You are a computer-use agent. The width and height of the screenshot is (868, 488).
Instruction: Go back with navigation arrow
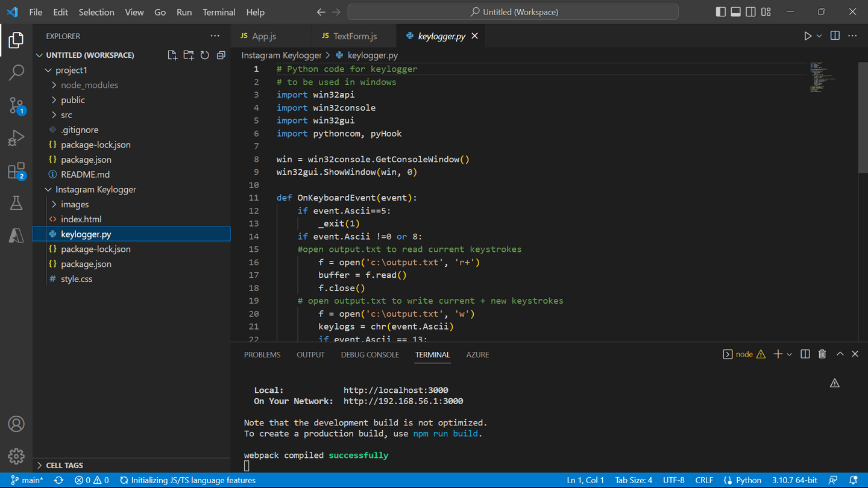pyautogui.click(x=321, y=12)
